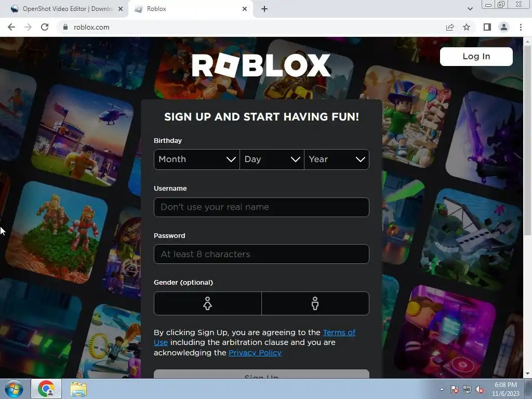The width and height of the screenshot is (532, 399).
Task: Show hidden tray icons arrow
Action: click(442, 389)
